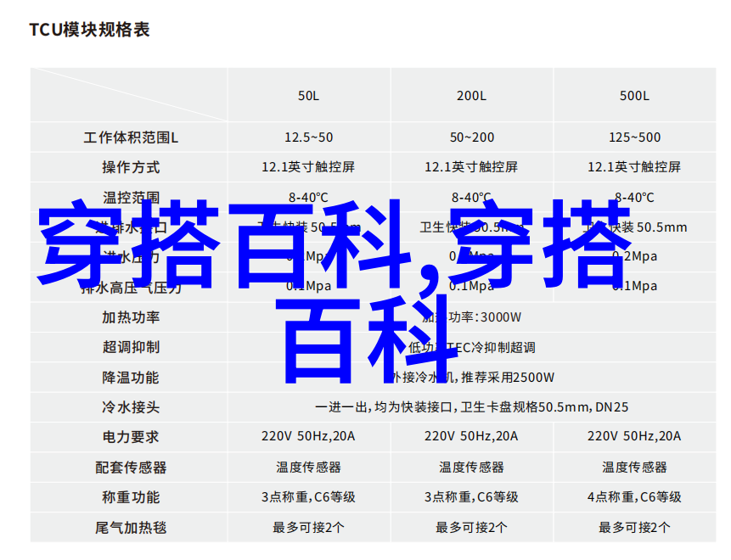The height and width of the screenshot is (560, 731).
Task: Click the 温控范围 row label
Action: [130, 198]
